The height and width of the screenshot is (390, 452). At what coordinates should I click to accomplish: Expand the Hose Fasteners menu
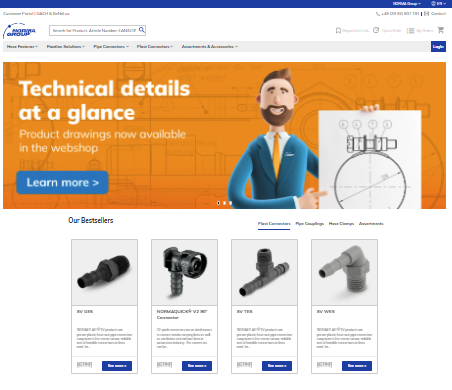tap(22, 47)
